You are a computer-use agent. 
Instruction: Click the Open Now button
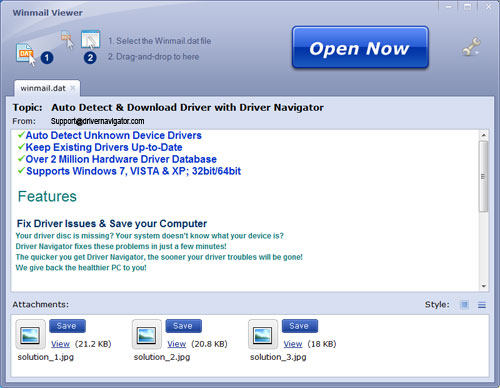[360, 47]
